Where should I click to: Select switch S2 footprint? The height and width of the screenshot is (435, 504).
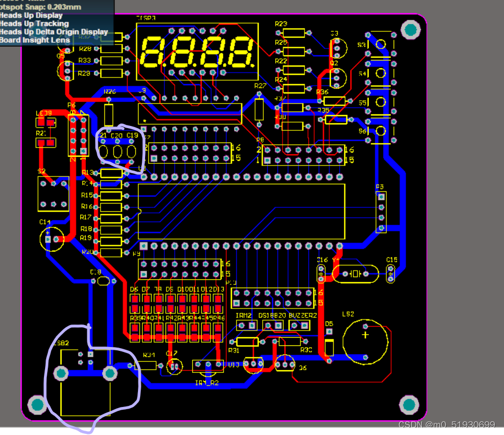click(x=53, y=194)
